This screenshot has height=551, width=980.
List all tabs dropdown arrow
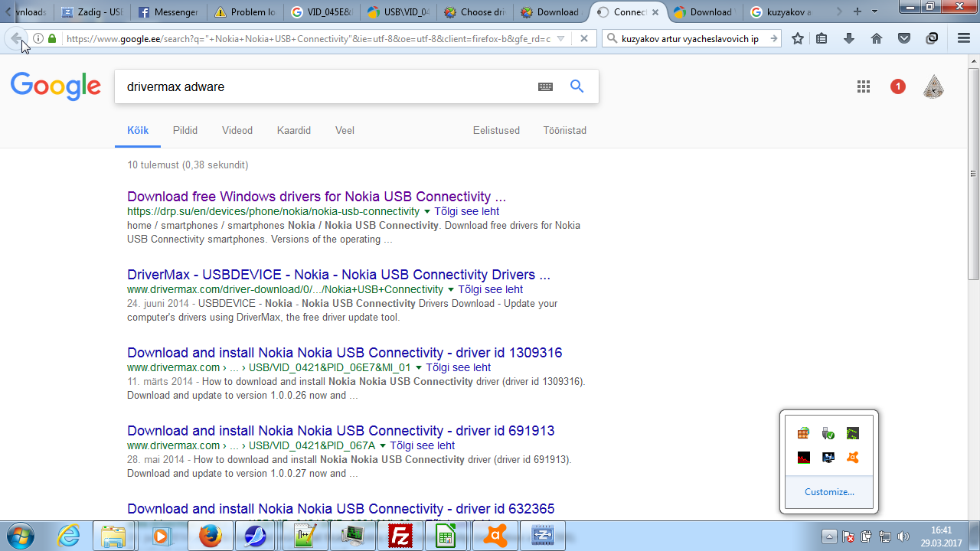coord(875,11)
